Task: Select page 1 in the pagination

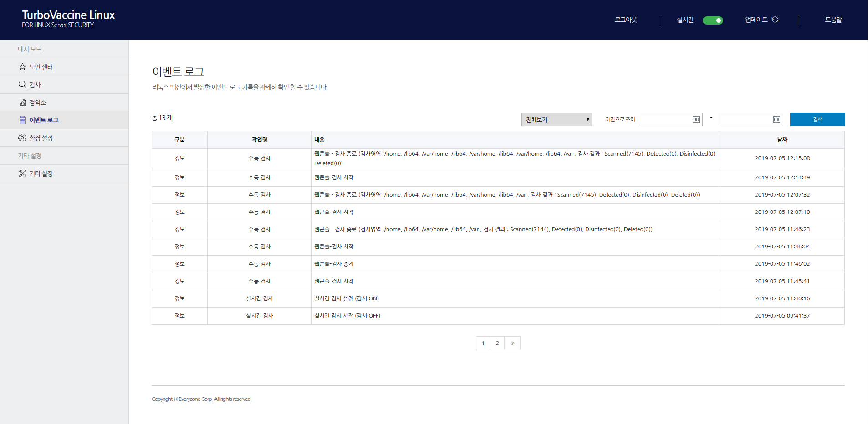Action: [x=483, y=343]
